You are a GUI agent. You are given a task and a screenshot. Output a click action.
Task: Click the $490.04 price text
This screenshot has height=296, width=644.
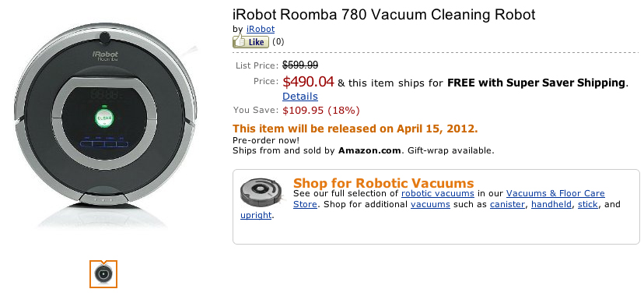coord(308,82)
